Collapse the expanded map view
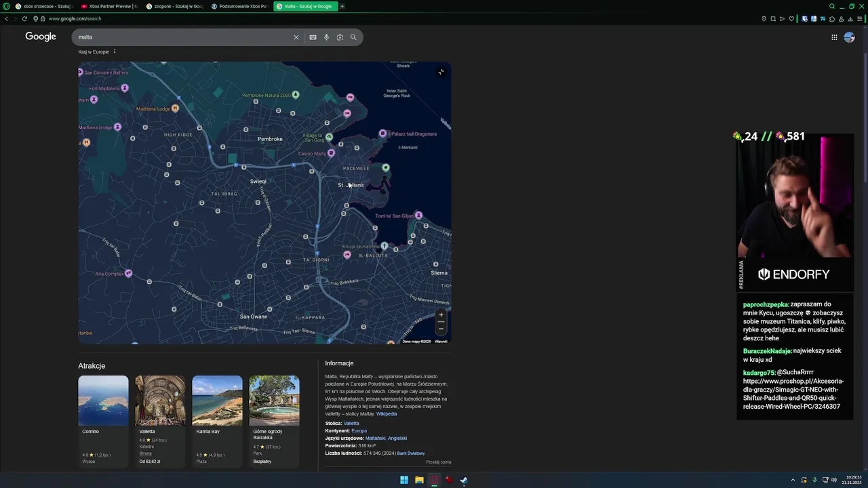Image resolution: width=868 pixels, height=488 pixels. [441, 72]
